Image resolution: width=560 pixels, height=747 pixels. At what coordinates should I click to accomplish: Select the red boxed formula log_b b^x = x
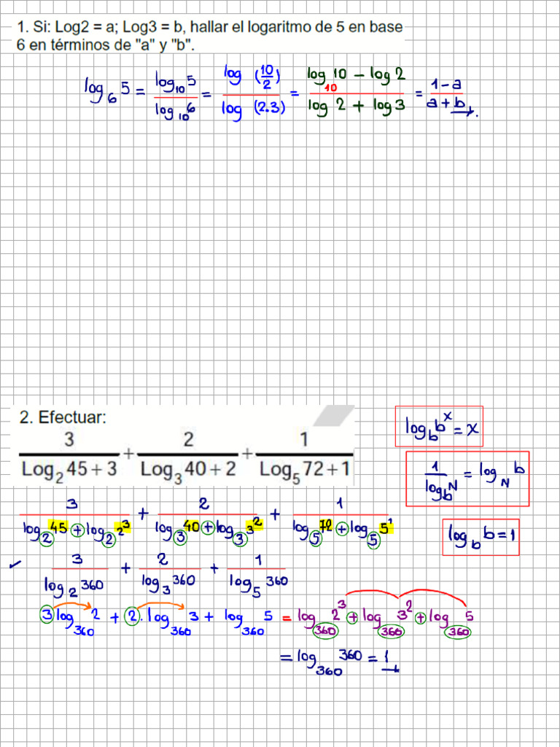[x=440, y=426]
